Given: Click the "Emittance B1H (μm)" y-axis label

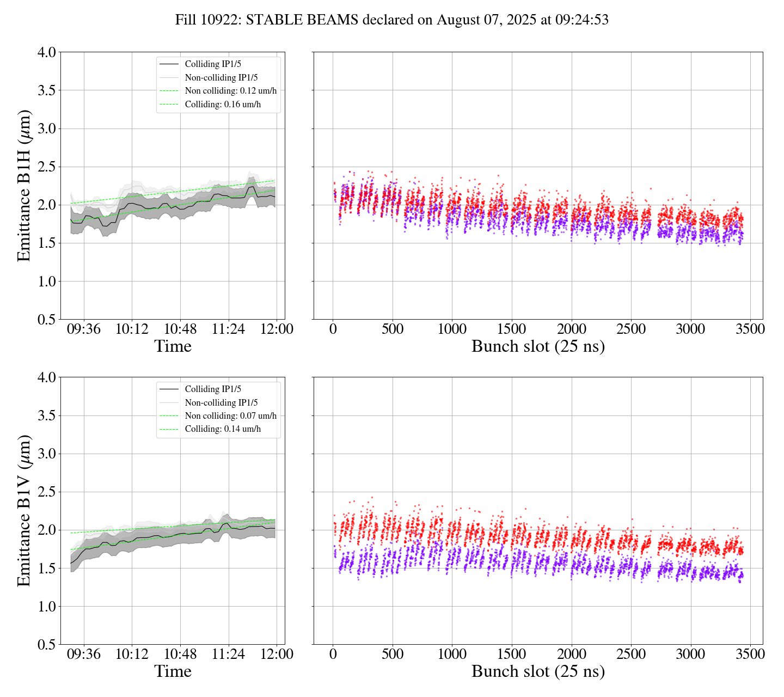Looking at the screenshot, I should [24, 185].
